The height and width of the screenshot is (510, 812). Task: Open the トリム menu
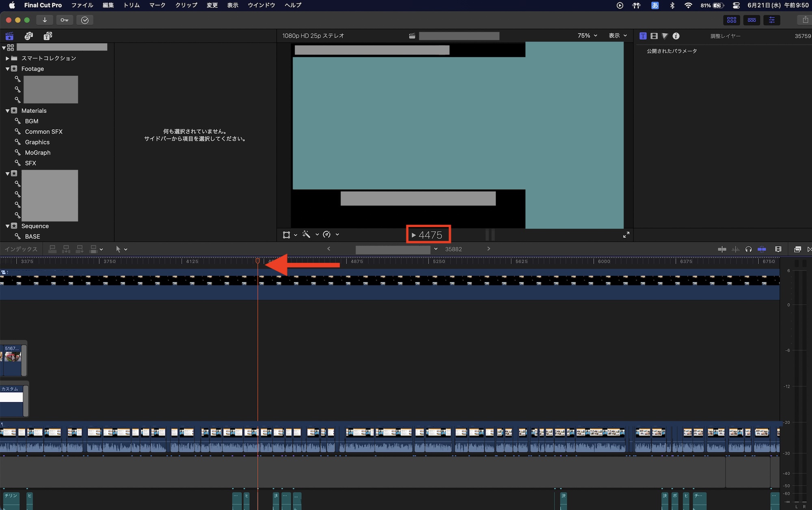point(131,5)
